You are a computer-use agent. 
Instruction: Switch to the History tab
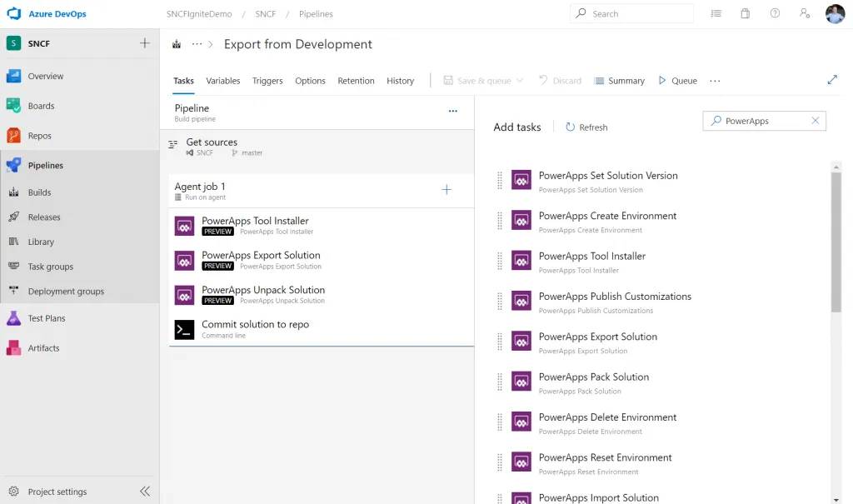click(x=401, y=81)
